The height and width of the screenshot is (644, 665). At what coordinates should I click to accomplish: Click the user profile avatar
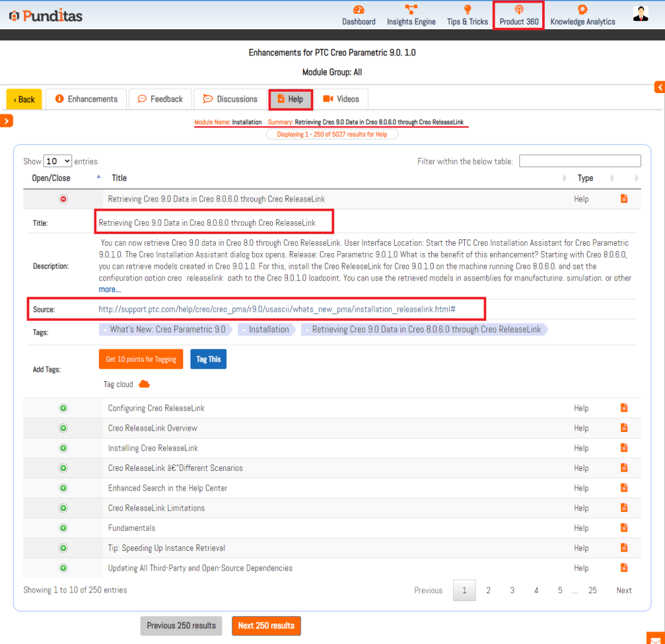click(640, 14)
